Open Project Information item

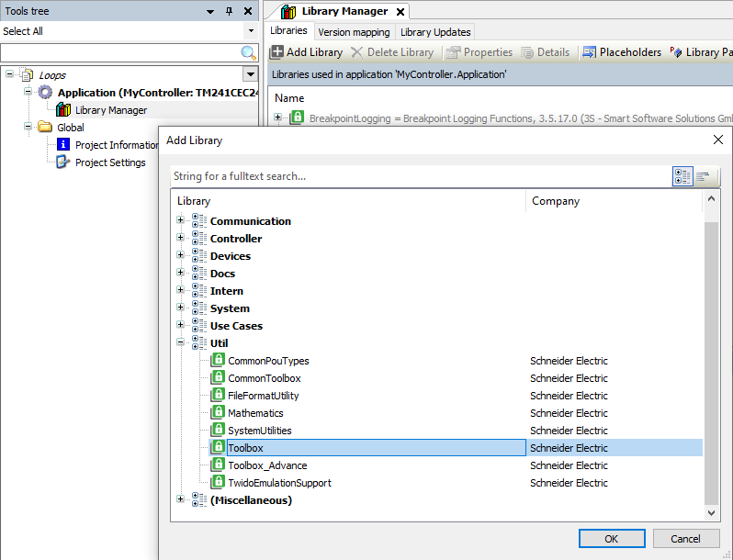(117, 145)
